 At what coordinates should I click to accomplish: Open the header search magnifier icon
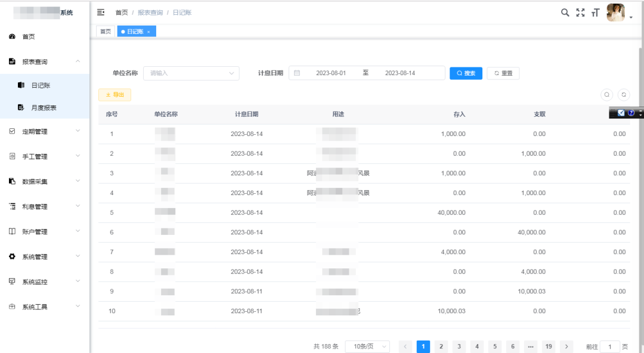[565, 13]
